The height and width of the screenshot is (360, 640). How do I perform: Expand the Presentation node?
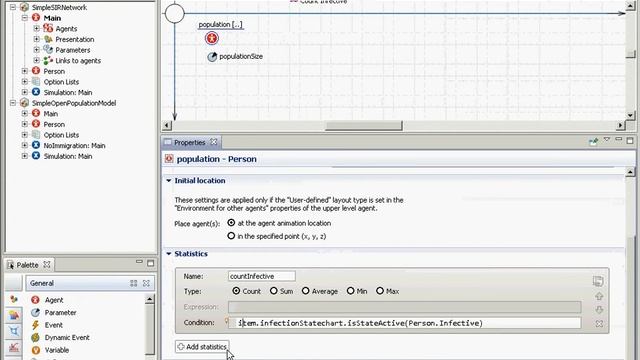coord(36,39)
